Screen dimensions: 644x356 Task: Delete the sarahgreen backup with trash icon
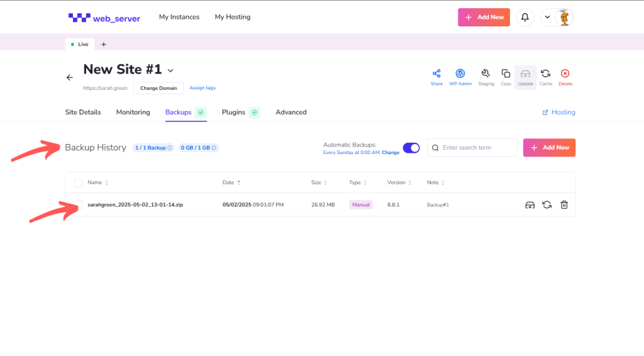[564, 204]
